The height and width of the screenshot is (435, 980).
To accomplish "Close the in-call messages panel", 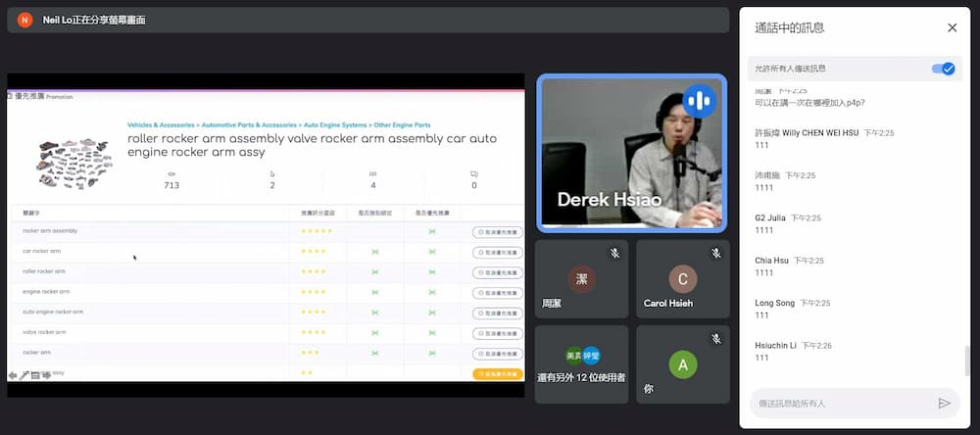I will tap(952, 27).
